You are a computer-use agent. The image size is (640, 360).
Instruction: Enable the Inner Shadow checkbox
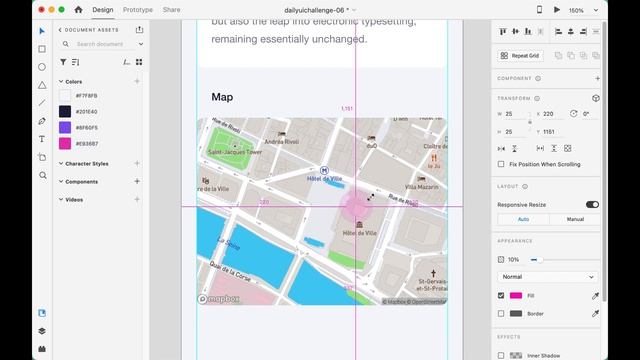click(x=501, y=356)
